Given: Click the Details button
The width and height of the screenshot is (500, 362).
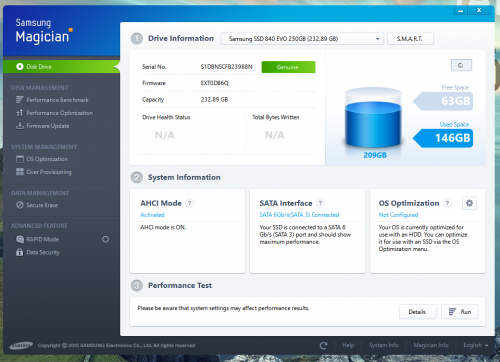Looking at the screenshot, I should pos(418,312).
